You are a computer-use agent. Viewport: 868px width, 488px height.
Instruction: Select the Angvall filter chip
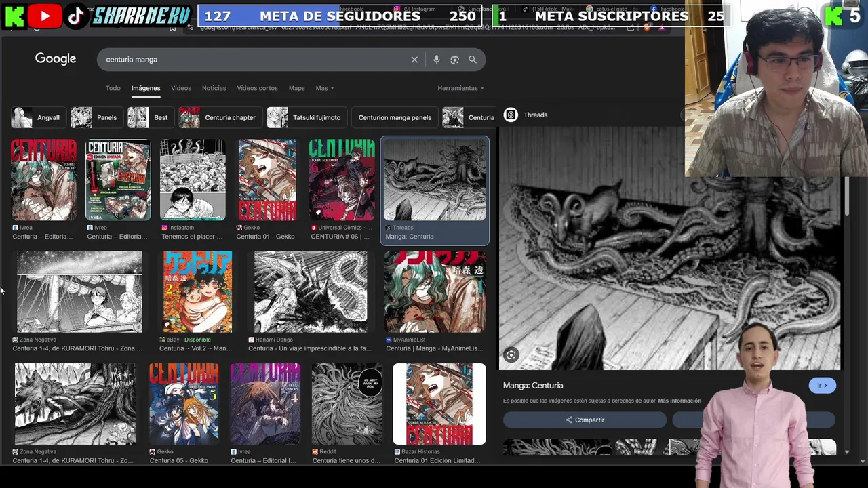pos(38,117)
